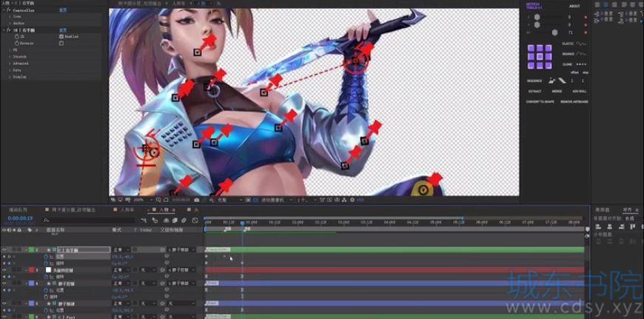Image resolution: width=644 pixels, height=319 pixels.
Task: Switch to the 人物车 timeline tab
Action: [x=127, y=209]
